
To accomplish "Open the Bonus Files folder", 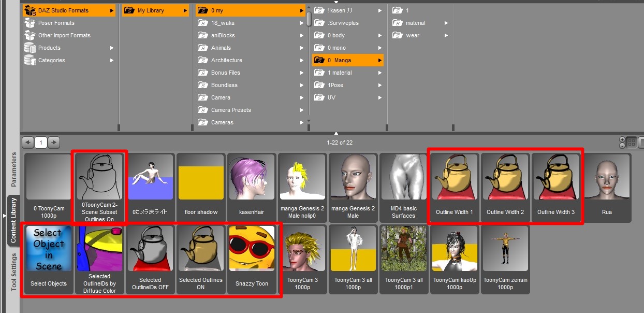I will (251, 73).
